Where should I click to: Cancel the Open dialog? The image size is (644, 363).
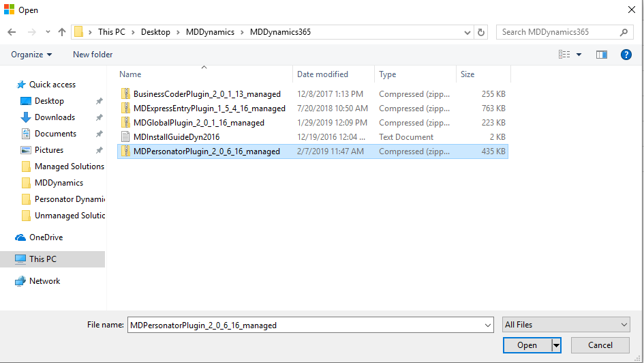(x=600, y=345)
